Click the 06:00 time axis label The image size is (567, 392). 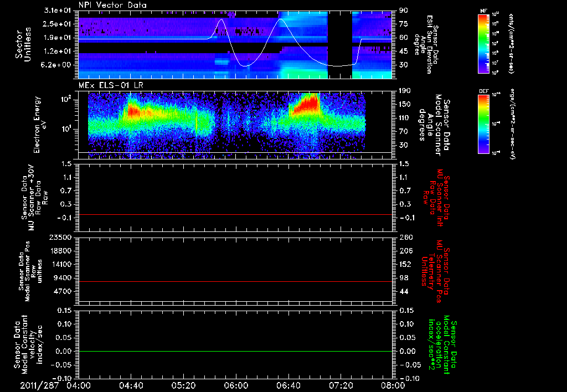pyautogui.click(x=236, y=385)
